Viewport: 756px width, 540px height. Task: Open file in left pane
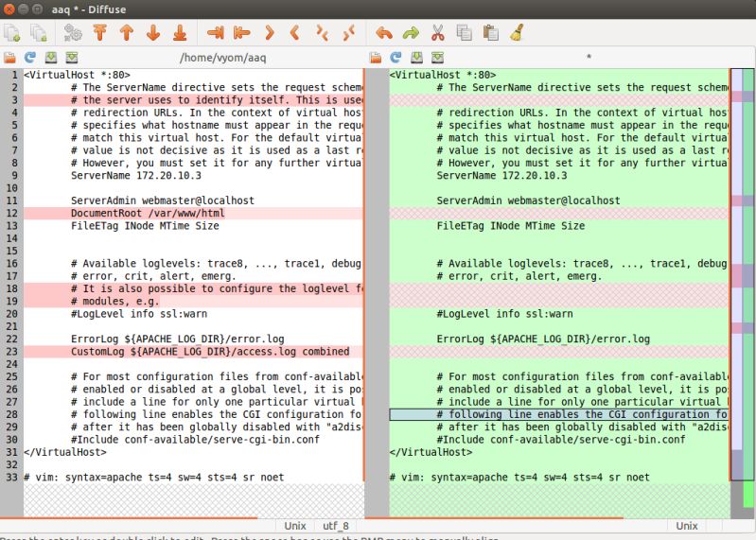tap(9, 58)
